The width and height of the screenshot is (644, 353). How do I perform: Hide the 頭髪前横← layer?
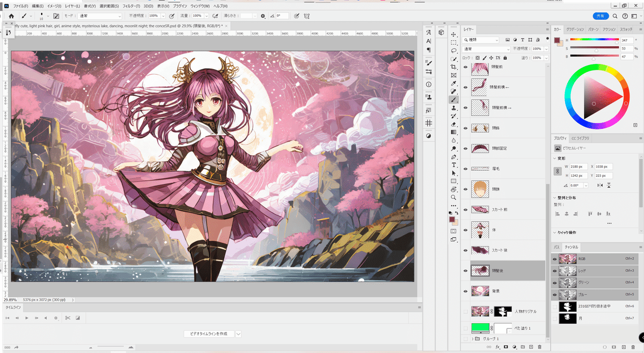pyautogui.click(x=466, y=87)
